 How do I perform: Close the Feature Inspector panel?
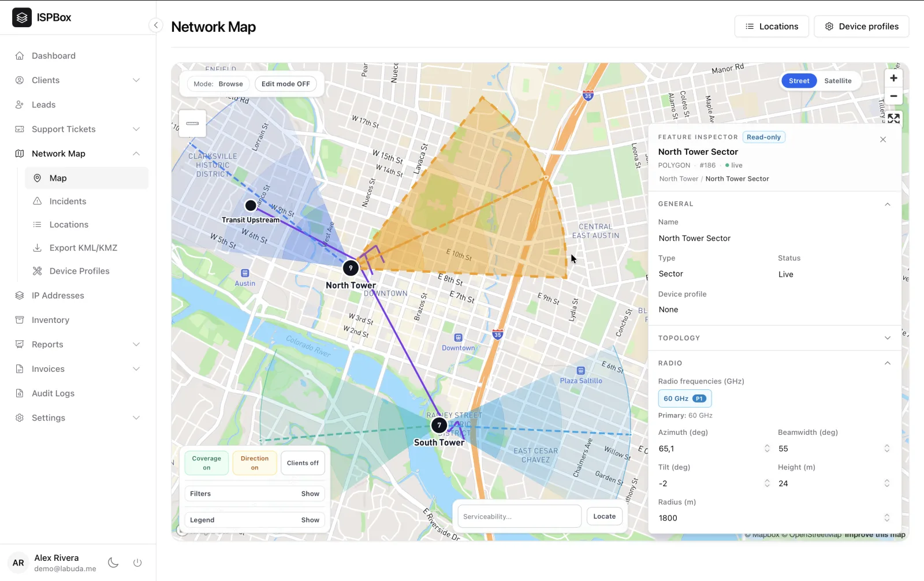pos(883,140)
